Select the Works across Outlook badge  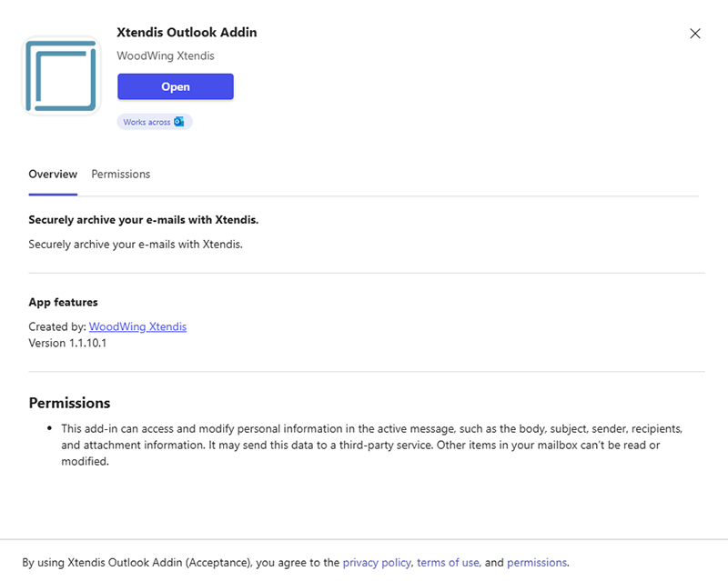pyautogui.click(x=154, y=121)
